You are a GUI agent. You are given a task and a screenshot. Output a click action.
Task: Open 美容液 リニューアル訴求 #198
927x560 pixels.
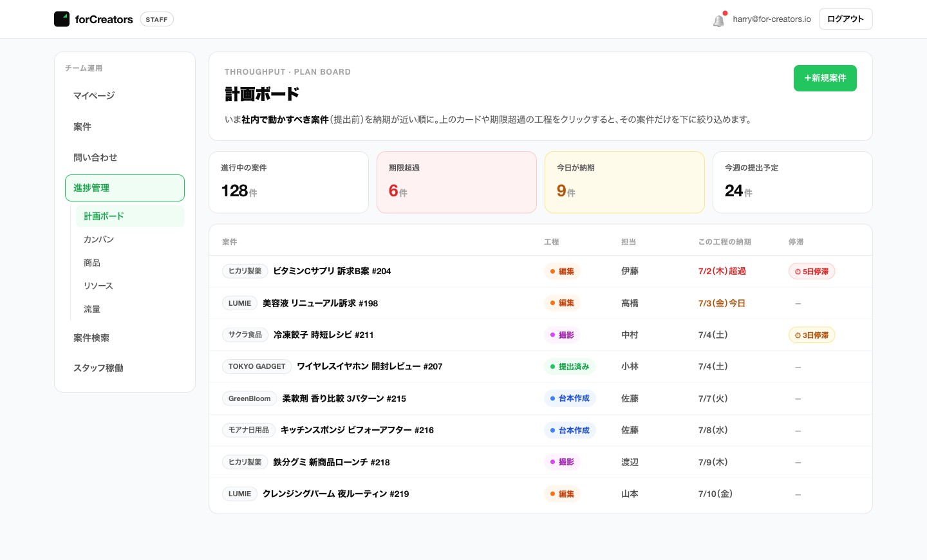(x=320, y=303)
